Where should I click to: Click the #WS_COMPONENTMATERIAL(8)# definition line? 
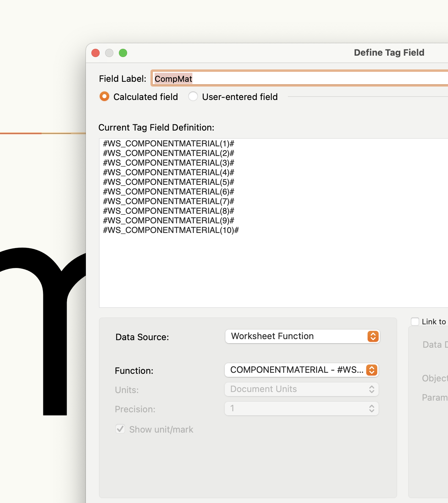(x=168, y=211)
